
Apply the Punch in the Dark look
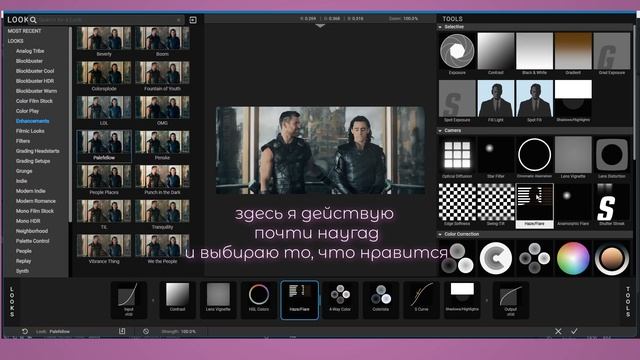(162, 180)
